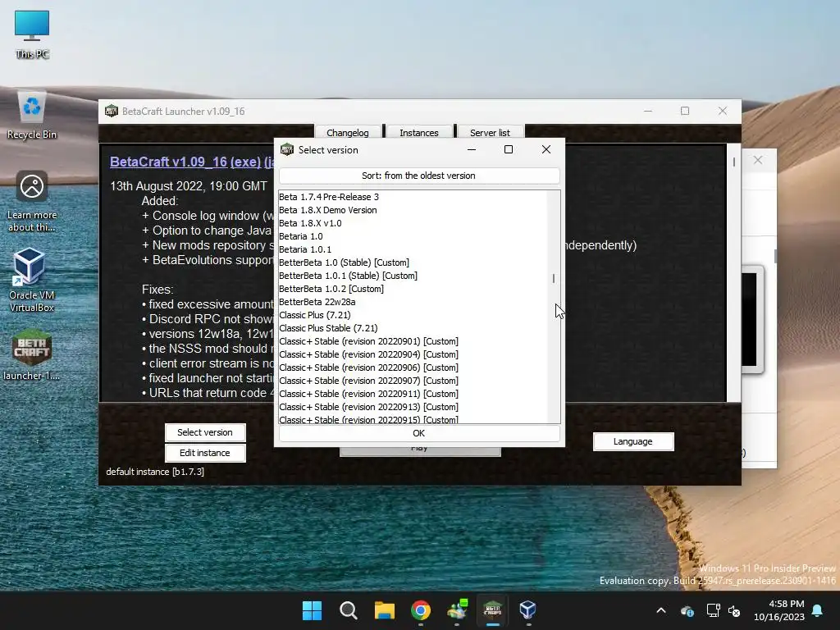Select Classic Plus (7.21) entry

coord(413,315)
